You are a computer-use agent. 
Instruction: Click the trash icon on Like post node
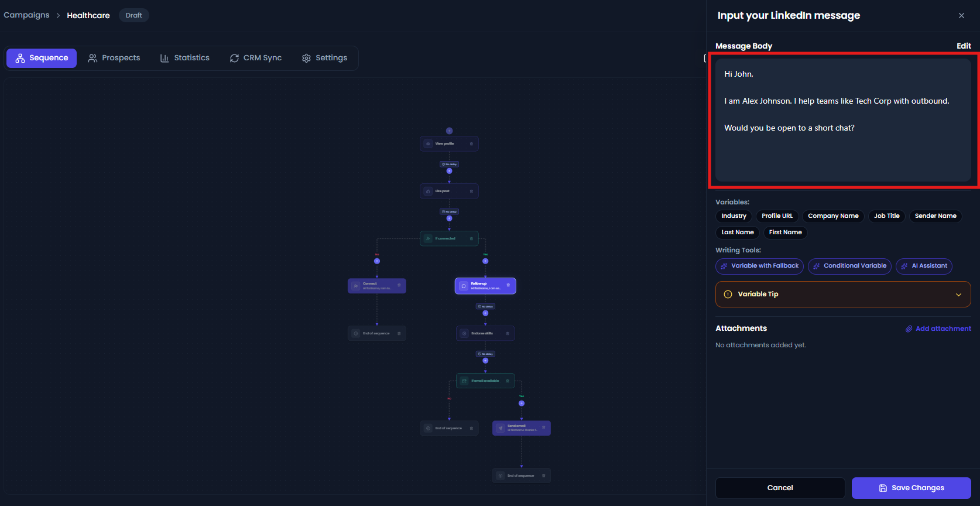coord(471,192)
